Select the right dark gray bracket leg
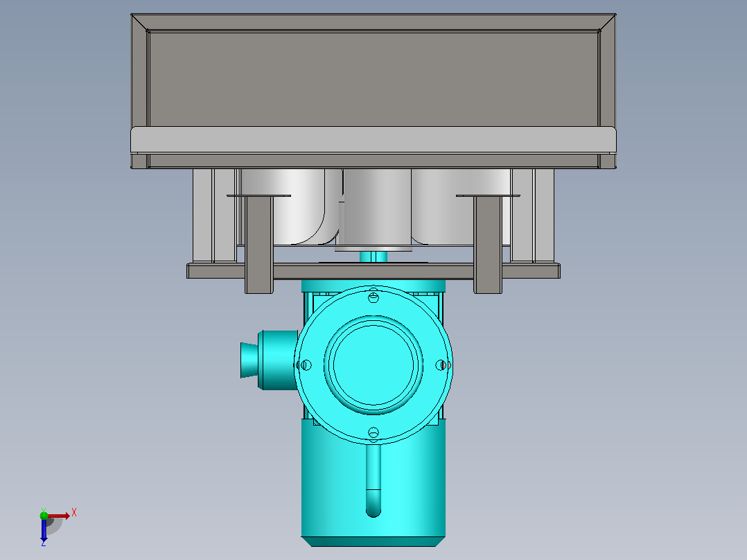The width and height of the screenshot is (747, 560). (x=488, y=245)
